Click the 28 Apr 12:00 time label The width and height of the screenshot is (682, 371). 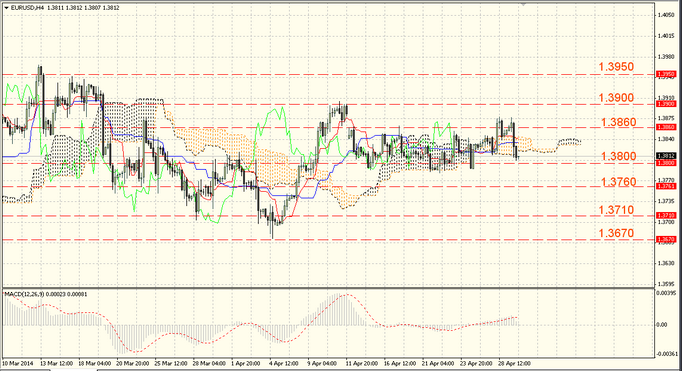pyautogui.click(x=515, y=363)
